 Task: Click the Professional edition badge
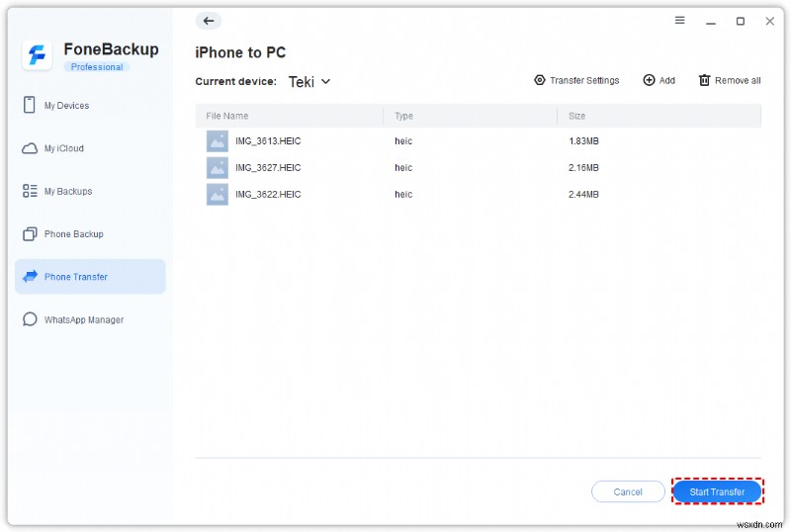[x=97, y=66]
